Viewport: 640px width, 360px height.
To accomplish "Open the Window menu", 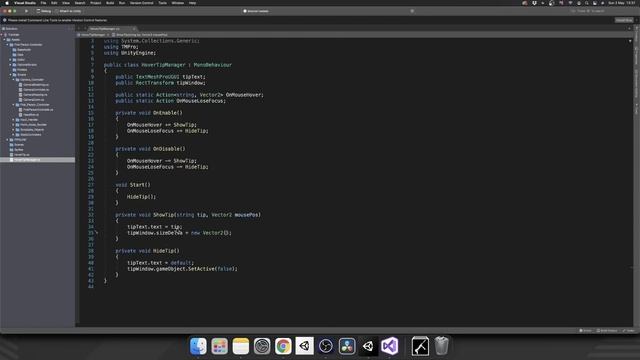I will coord(178,3).
